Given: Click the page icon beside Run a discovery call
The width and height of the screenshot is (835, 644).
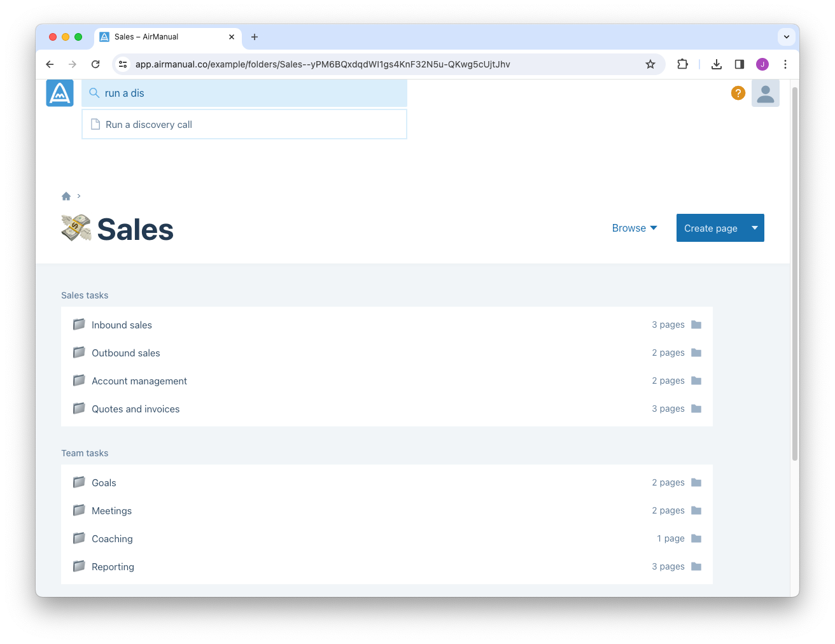Looking at the screenshot, I should (x=96, y=124).
